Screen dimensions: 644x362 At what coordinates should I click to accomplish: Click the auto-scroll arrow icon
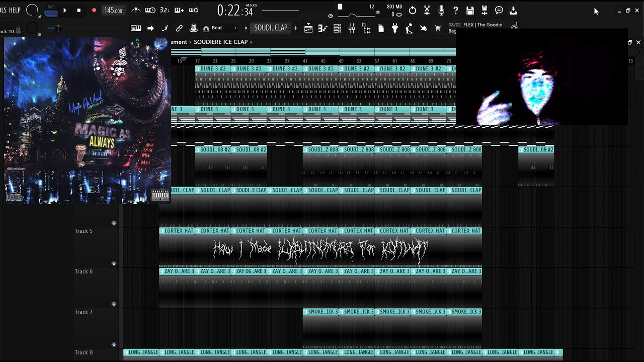[150, 28]
